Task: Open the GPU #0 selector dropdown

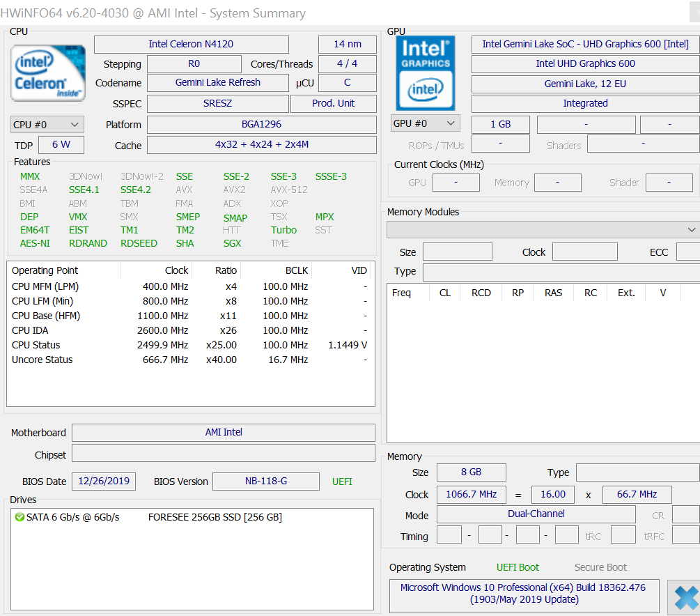Action: [425, 123]
